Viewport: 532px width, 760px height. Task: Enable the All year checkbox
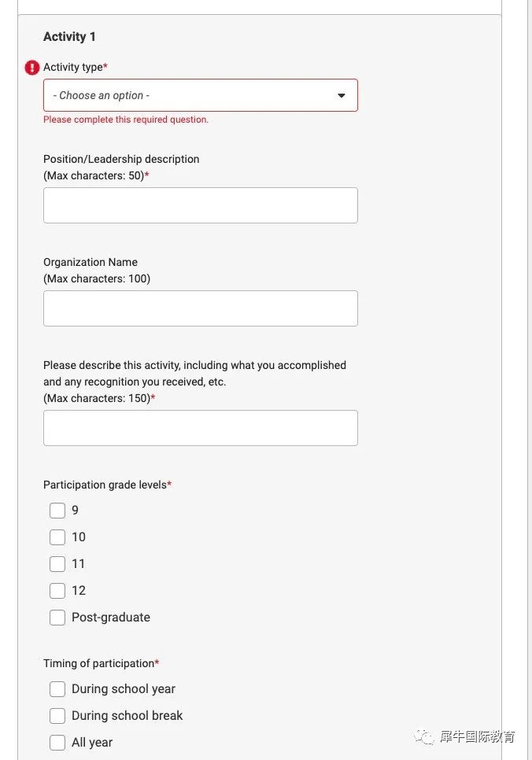57,743
